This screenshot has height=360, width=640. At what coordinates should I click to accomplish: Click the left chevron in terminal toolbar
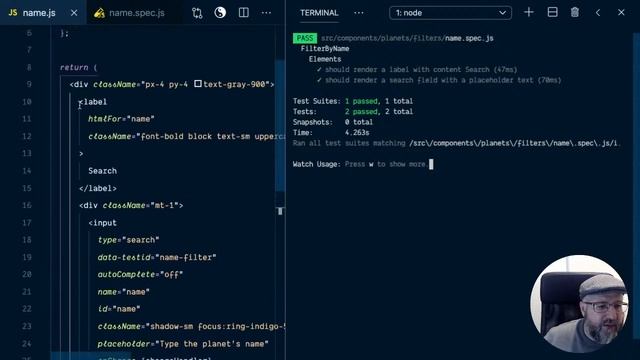click(598, 13)
